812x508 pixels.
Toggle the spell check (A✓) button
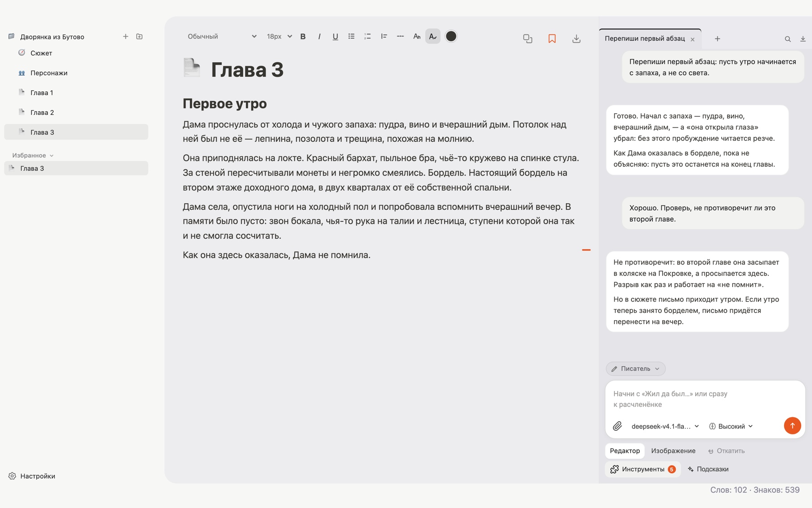point(433,37)
